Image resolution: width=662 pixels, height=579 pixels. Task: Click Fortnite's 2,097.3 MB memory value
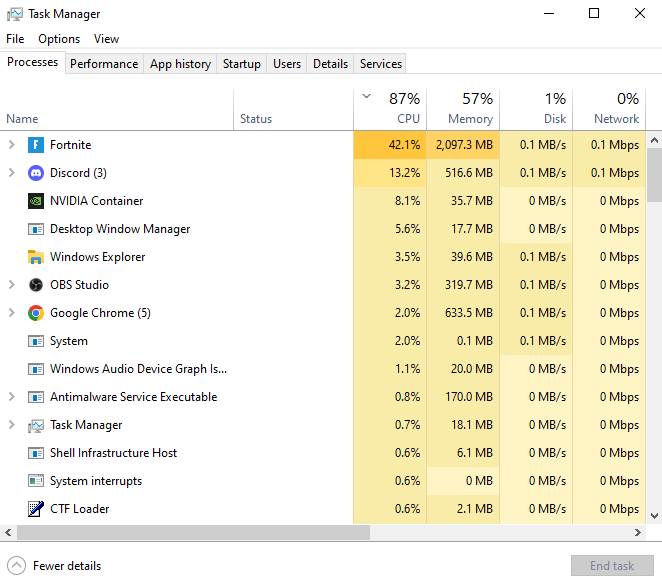click(x=464, y=145)
